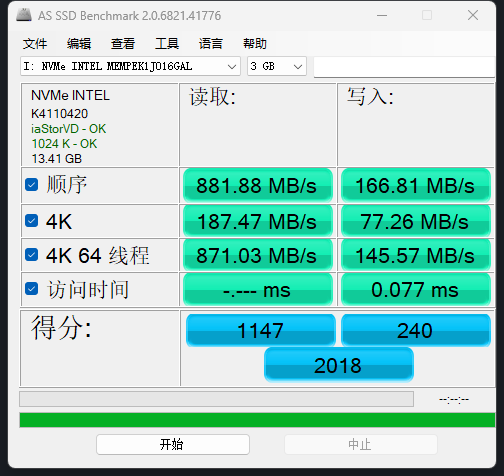Click the AS SSD Benchmark app icon
Image resolution: width=504 pixels, height=476 pixels.
[x=24, y=15]
